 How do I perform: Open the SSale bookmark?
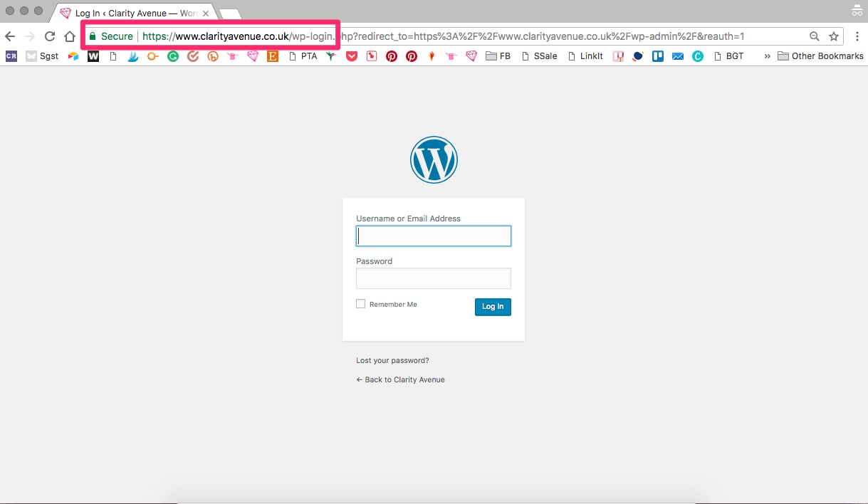pyautogui.click(x=539, y=56)
